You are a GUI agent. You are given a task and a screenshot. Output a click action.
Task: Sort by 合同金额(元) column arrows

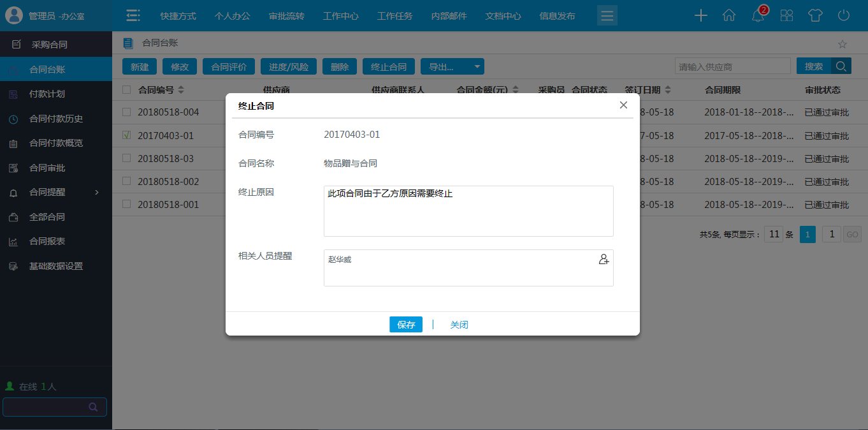(x=516, y=89)
